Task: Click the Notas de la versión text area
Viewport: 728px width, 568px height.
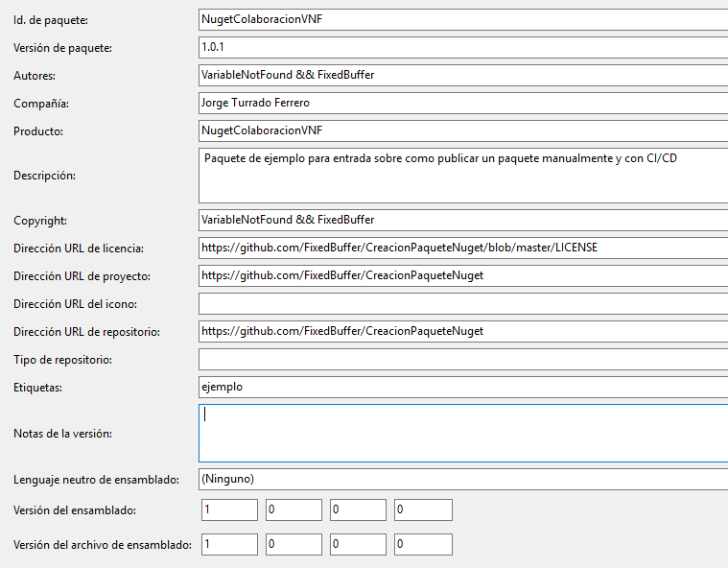Action: pos(463,434)
